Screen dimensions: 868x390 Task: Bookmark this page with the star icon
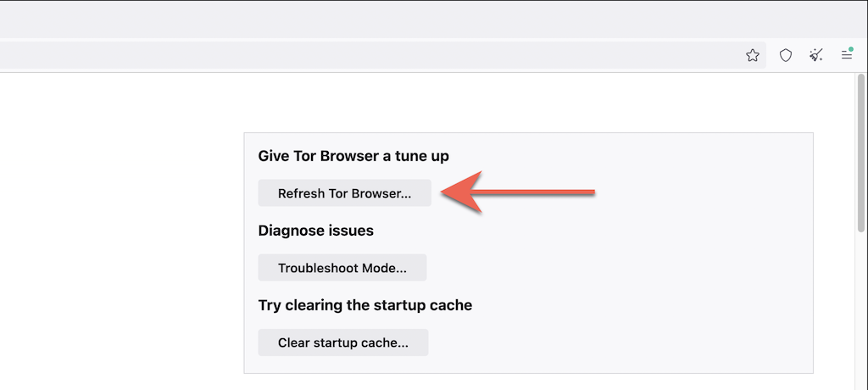pos(753,55)
